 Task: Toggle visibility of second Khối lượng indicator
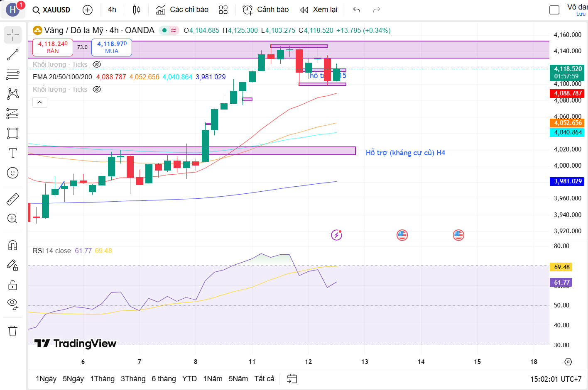click(97, 89)
